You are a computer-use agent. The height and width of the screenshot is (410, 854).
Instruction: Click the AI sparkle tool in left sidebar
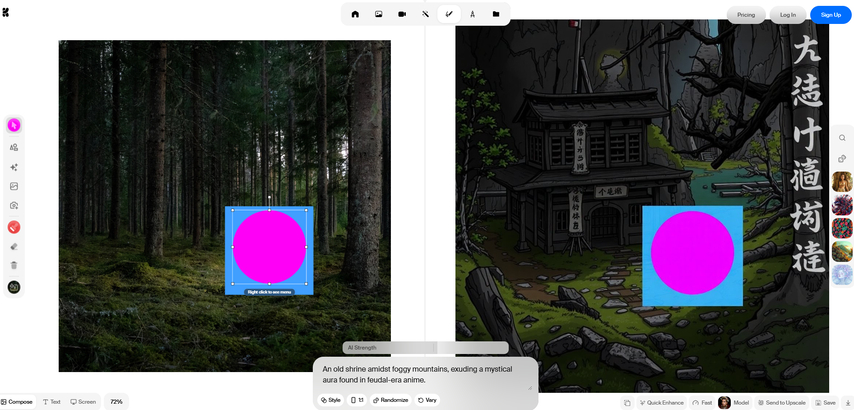[x=14, y=167]
